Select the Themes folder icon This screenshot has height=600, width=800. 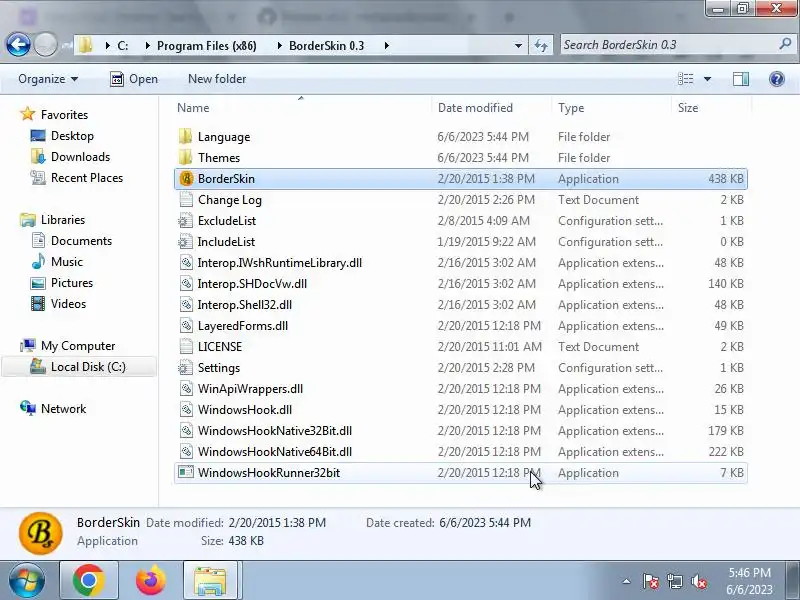click(186, 157)
